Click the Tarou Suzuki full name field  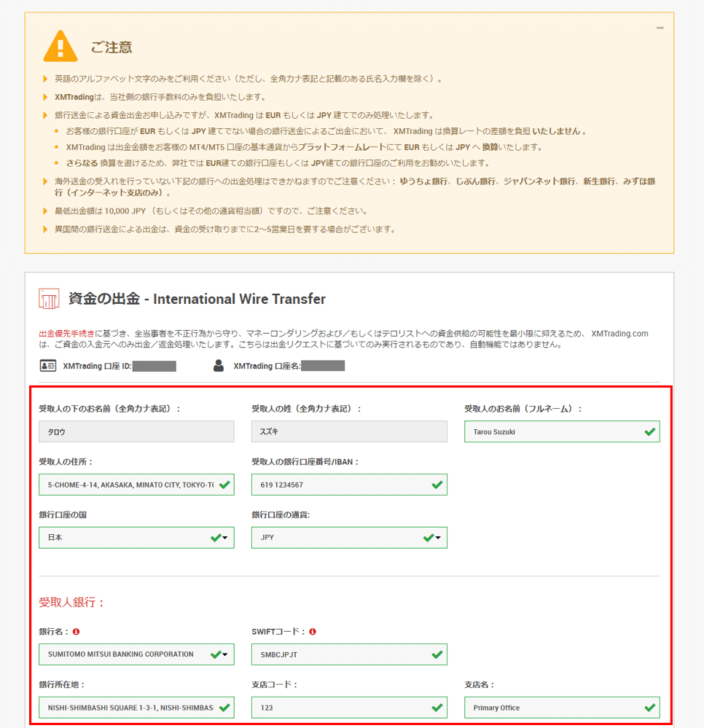(554, 431)
